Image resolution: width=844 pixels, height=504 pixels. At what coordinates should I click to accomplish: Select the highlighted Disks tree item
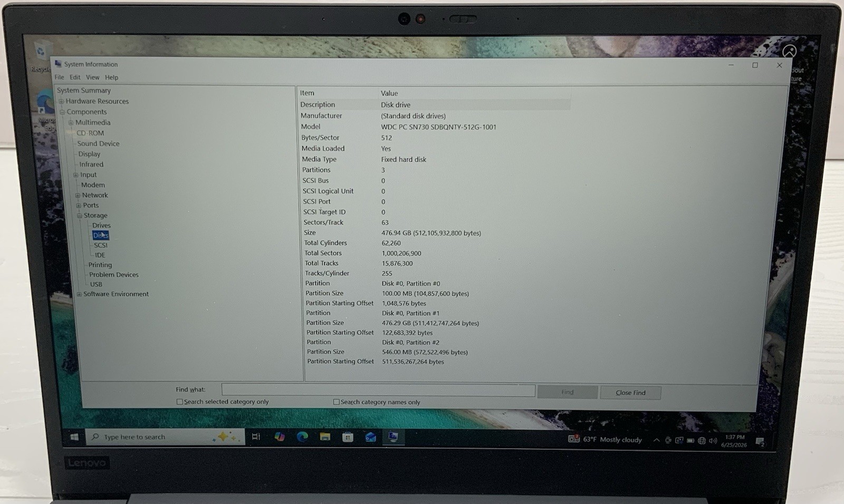[x=101, y=235]
